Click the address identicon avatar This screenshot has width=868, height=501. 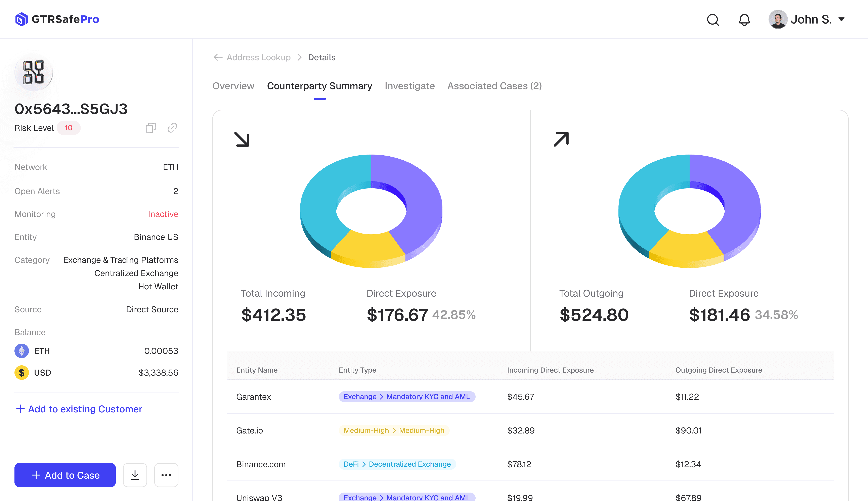click(x=34, y=72)
